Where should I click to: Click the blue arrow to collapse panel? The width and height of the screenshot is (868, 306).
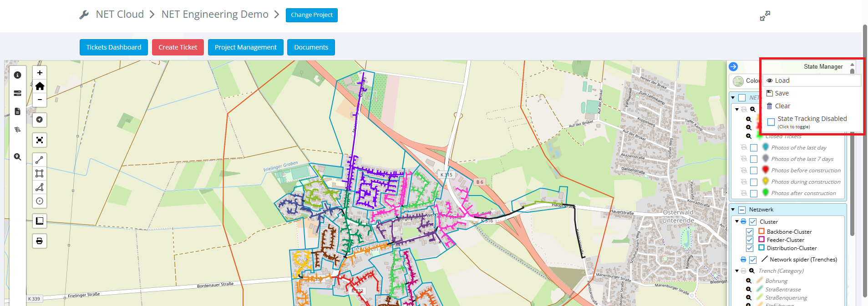click(733, 67)
